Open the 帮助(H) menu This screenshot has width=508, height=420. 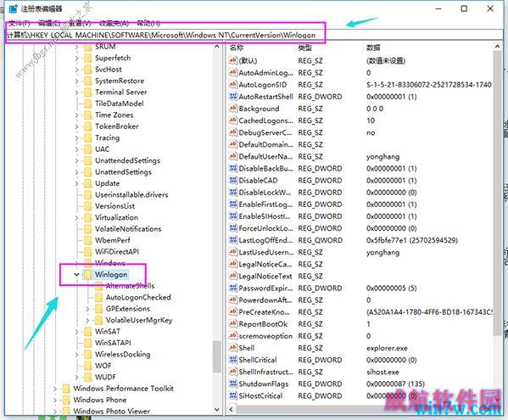(x=148, y=23)
